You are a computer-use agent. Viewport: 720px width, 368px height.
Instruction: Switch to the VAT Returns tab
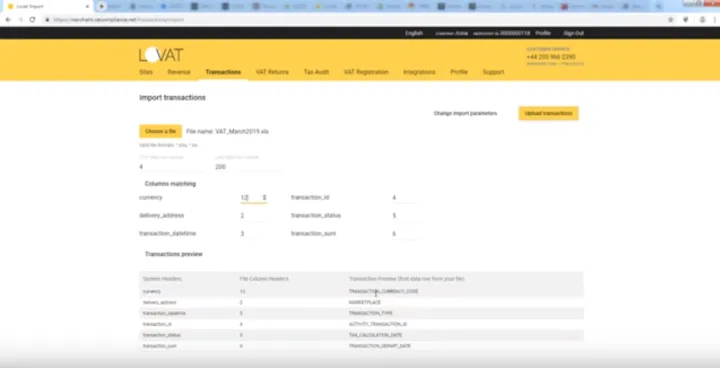pyautogui.click(x=272, y=72)
